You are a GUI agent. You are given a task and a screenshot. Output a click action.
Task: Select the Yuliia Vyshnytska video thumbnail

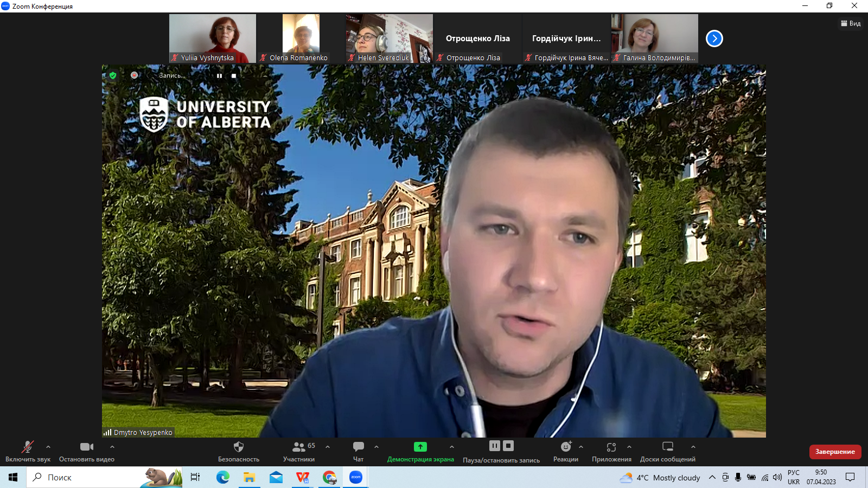(x=212, y=38)
